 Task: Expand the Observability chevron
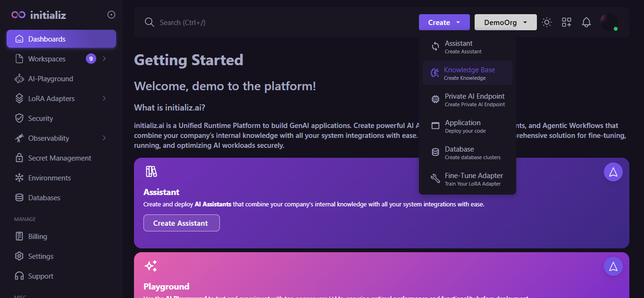[x=104, y=138]
